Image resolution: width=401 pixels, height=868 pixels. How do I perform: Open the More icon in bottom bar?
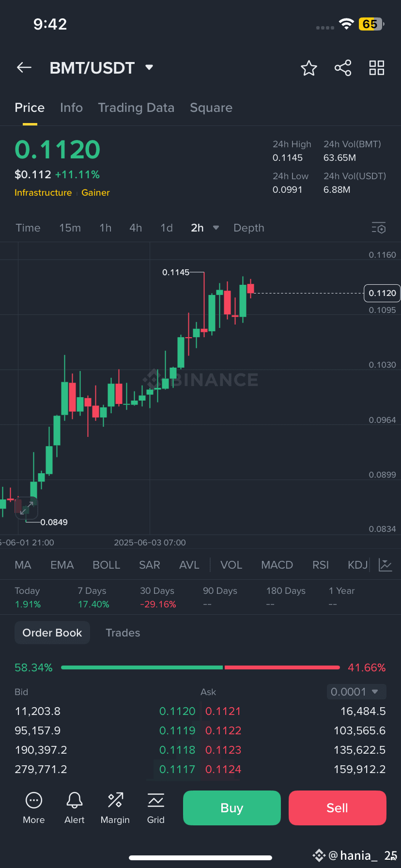(34, 808)
